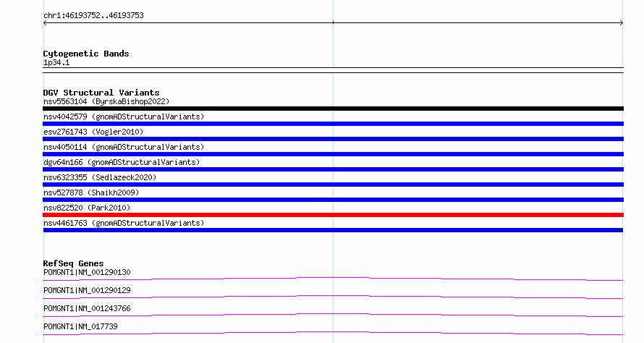
Task: Click the RefSeq Genes track heading
Action: 73,263
